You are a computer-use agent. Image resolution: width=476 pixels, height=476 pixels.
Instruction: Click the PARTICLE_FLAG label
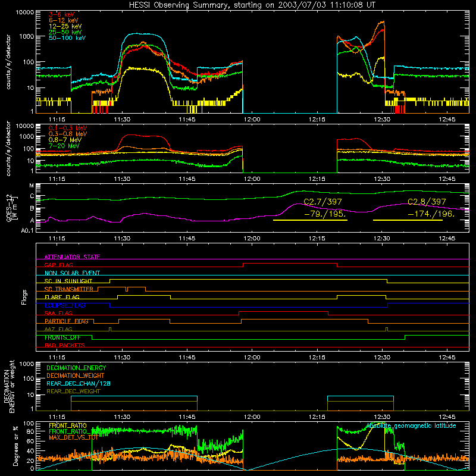tap(67, 321)
